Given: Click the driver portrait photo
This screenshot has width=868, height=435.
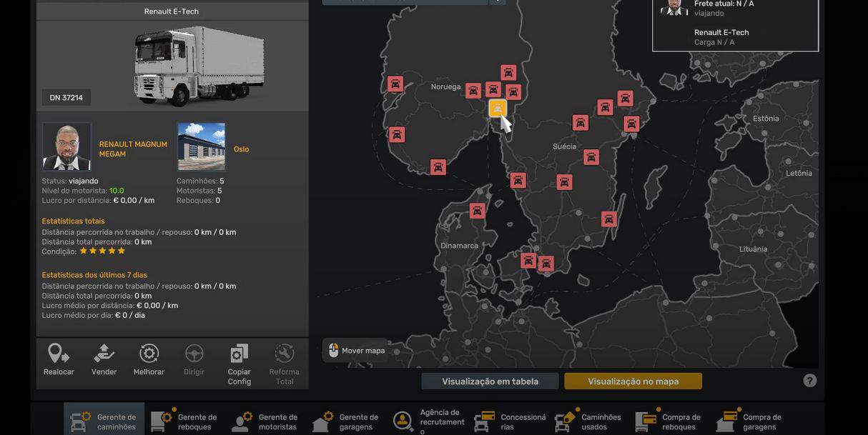Looking at the screenshot, I should click(66, 146).
